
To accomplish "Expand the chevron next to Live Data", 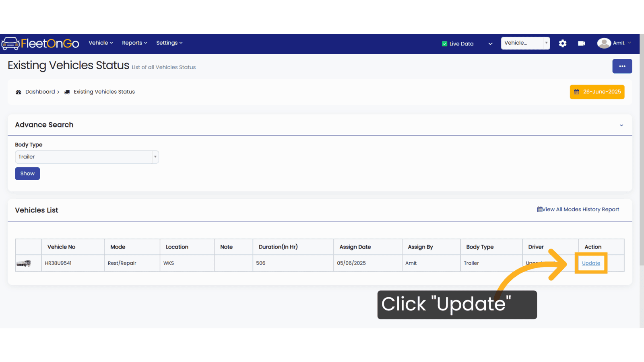I will 490,44.
